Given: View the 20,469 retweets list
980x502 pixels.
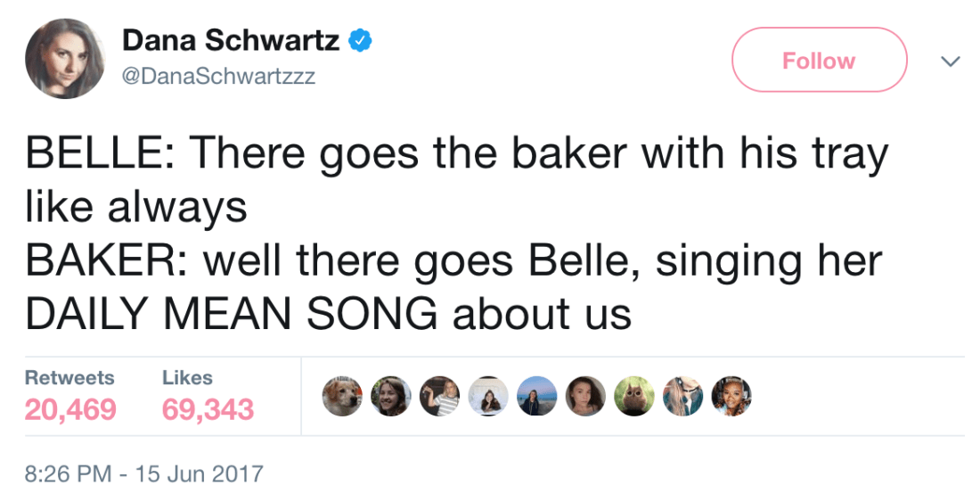Looking at the screenshot, I should 70,409.
